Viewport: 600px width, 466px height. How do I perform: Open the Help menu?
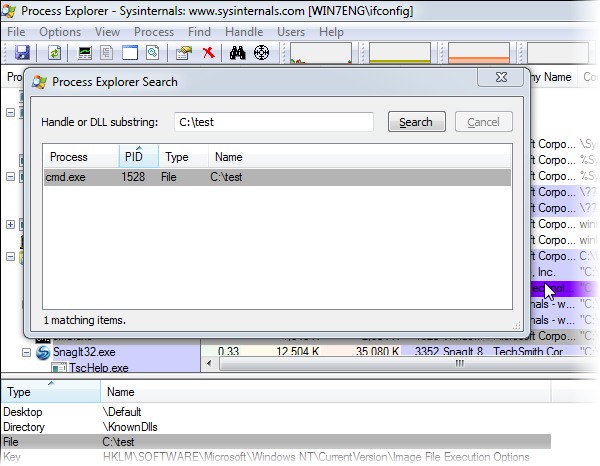coord(331,32)
